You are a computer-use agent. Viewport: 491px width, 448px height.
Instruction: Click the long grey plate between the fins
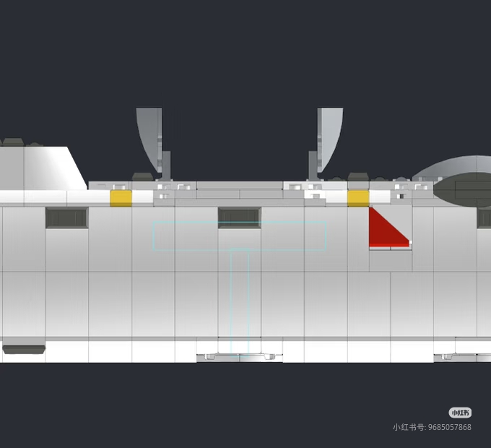tap(239, 186)
